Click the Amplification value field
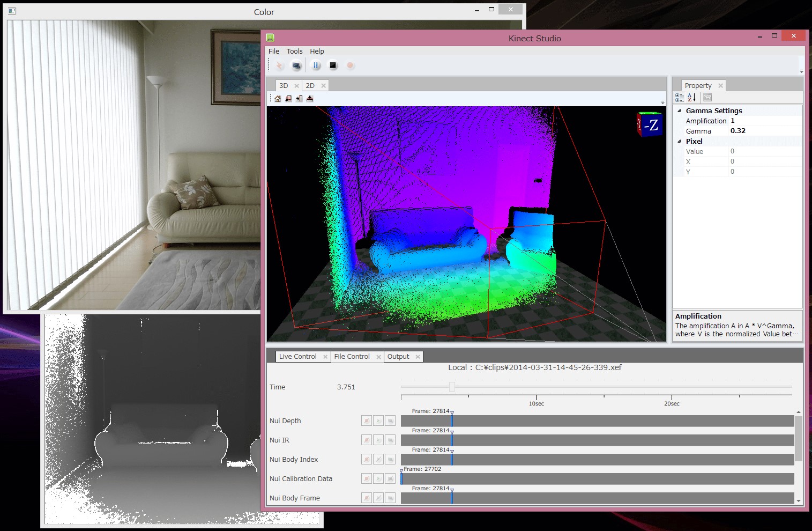The height and width of the screenshot is (531, 812). pyautogui.click(x=765, y=121)
